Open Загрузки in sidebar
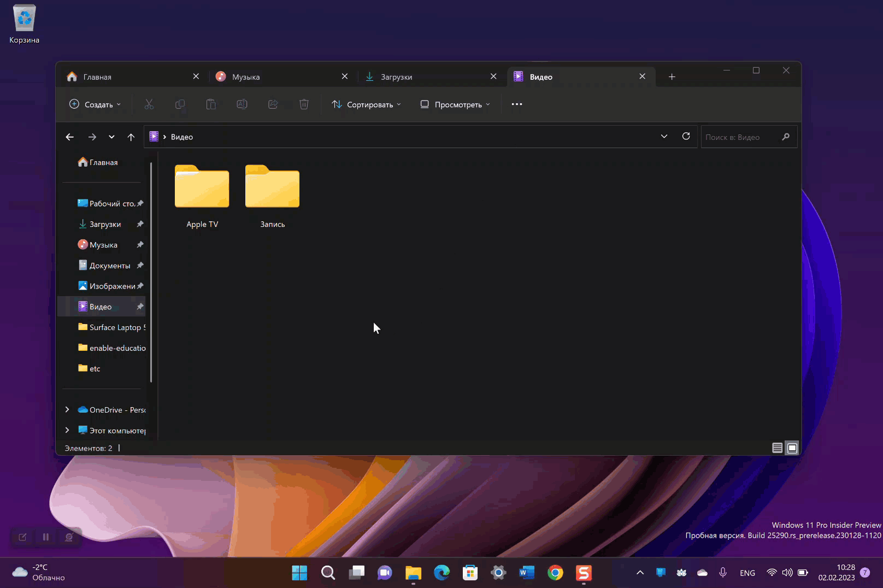883x588 pixels. (102, 224)
